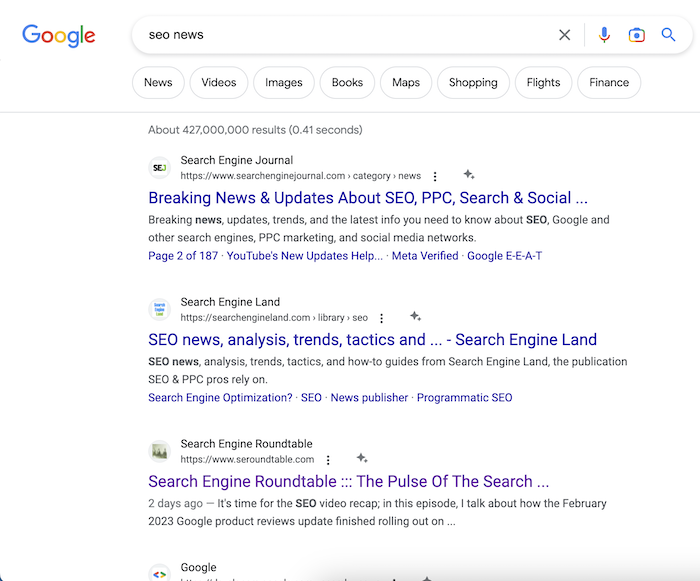Open Google E-E-A-T sitelink
This screenshot has height=581, width=700.
pos(504,256)
